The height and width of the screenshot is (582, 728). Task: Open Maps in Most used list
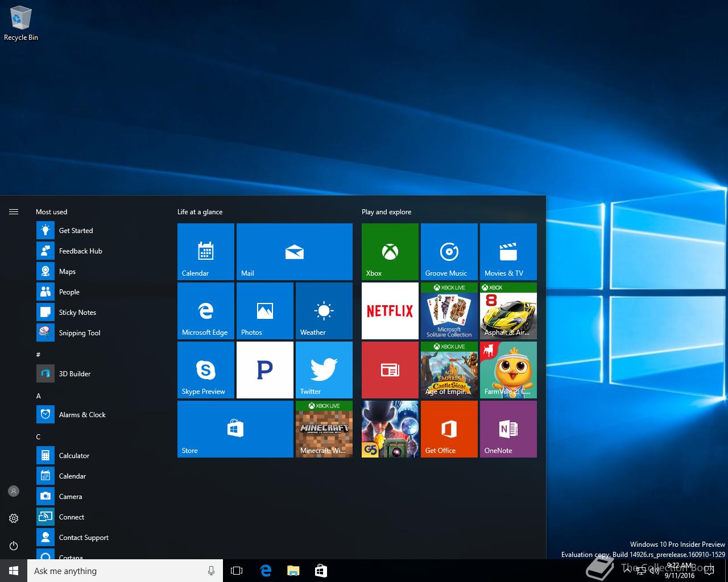100,272
